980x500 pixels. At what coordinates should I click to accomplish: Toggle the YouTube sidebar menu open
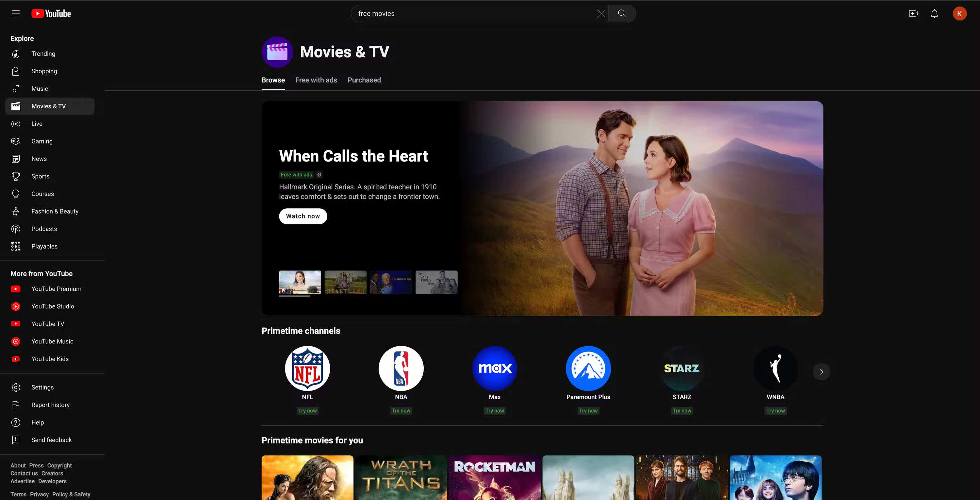15,13
